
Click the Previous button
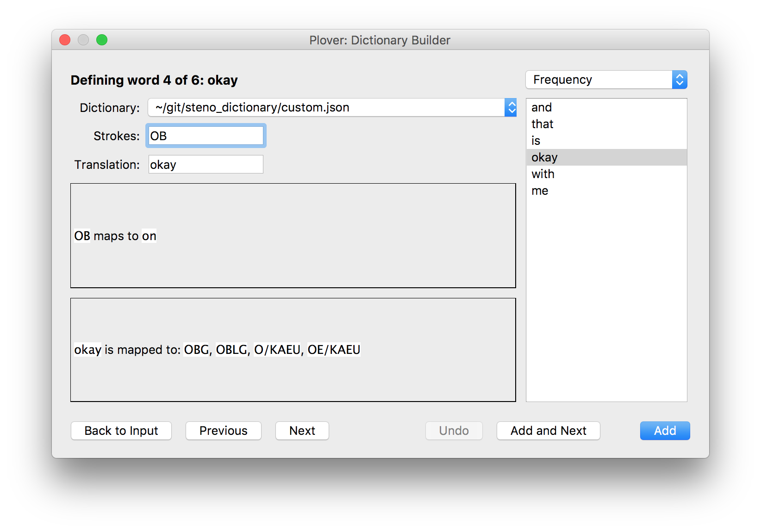tap(223, 430)
